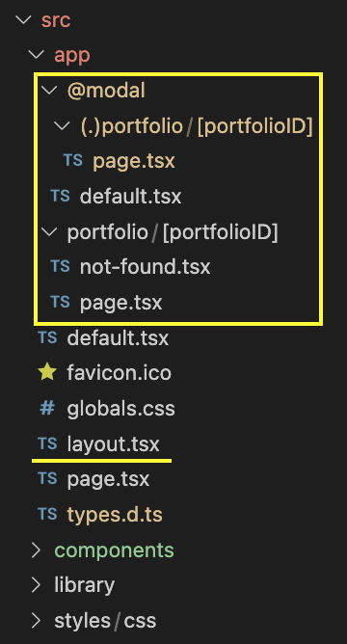Open favicon.ico file
The width and height of the screenshot is (347, 644).
click(x=120, y=373)
